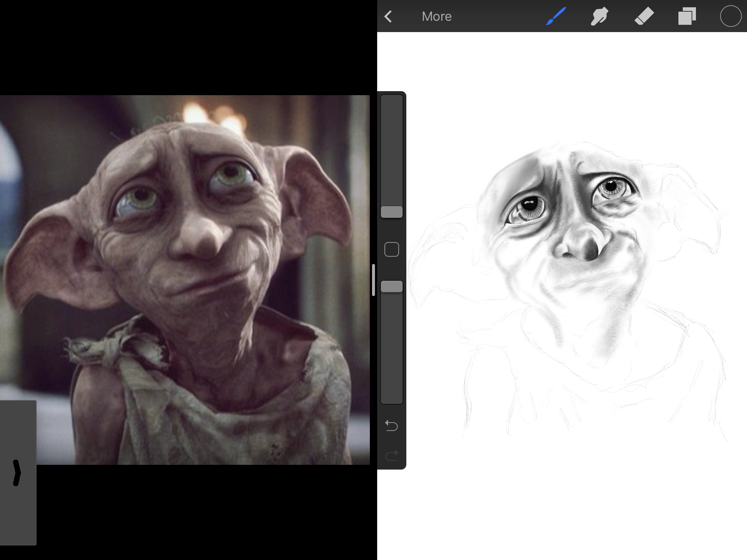Open the More menu
Screen dimensions: 747x560
(x=437, y=16)
